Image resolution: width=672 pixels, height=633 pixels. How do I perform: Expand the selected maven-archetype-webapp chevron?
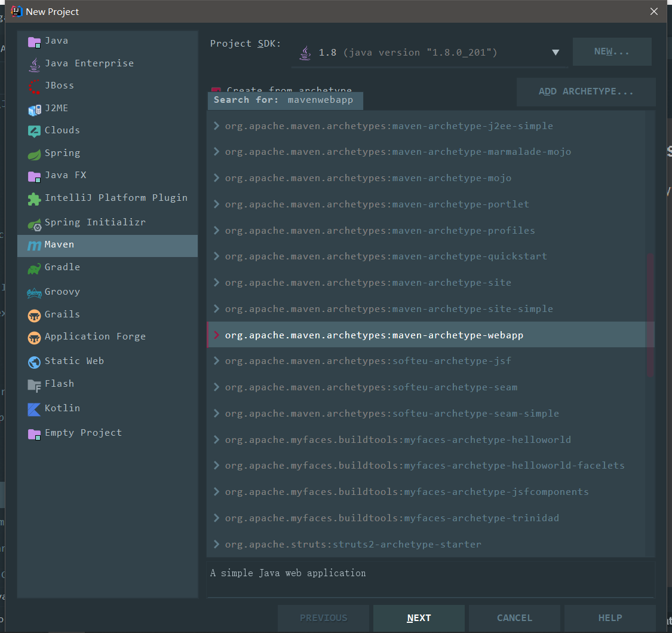tap(216, 335)
